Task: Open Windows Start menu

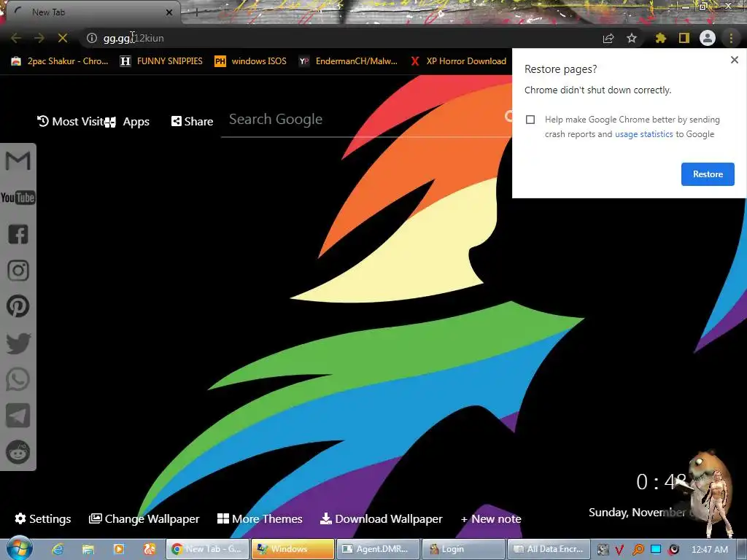Action: point(19,548)
